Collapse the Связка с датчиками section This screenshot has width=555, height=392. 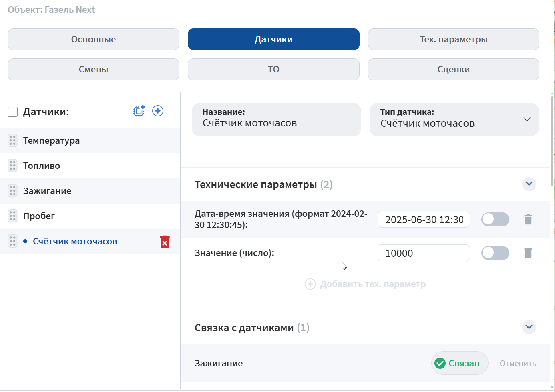(x=529, y=327)
